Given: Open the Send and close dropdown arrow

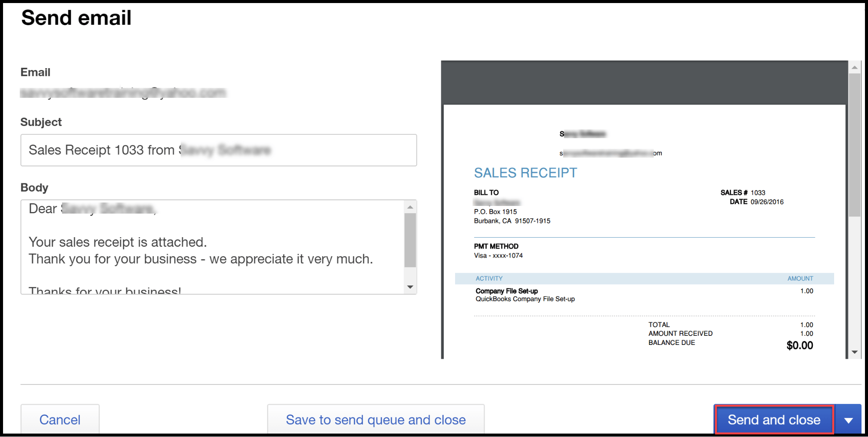Looking at the screenshot, I should pyautogui.click(x=848, y=420).
